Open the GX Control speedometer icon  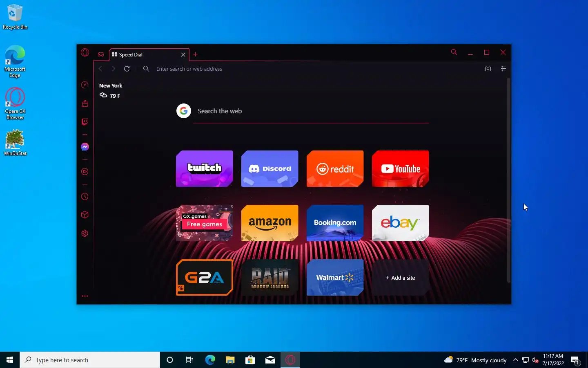85,85
